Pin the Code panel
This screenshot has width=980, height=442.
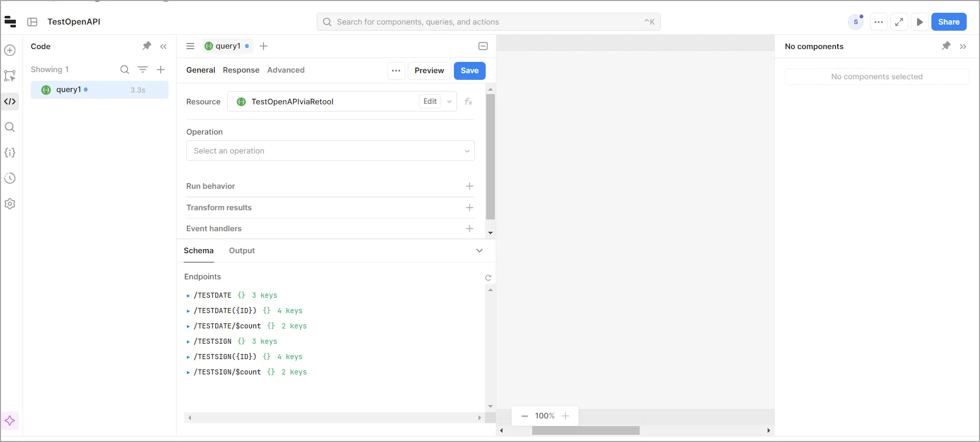[x=147, y=46]
